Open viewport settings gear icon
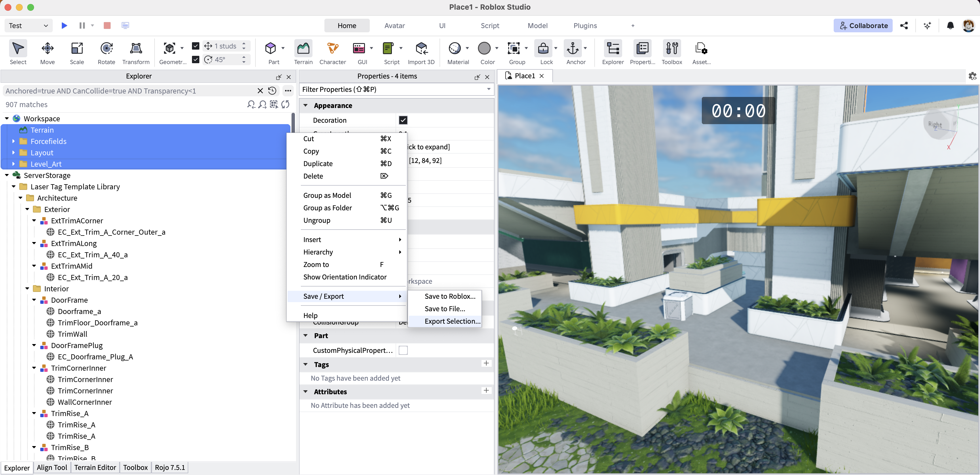This screenshot has height=475, width=980. [972, 76]
